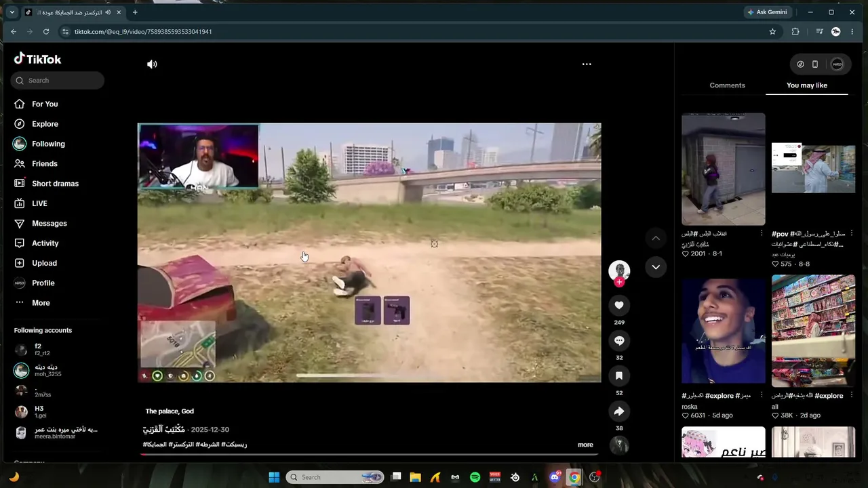
Task: Open File Explorer from the taskbar
Action: (416, 477)
